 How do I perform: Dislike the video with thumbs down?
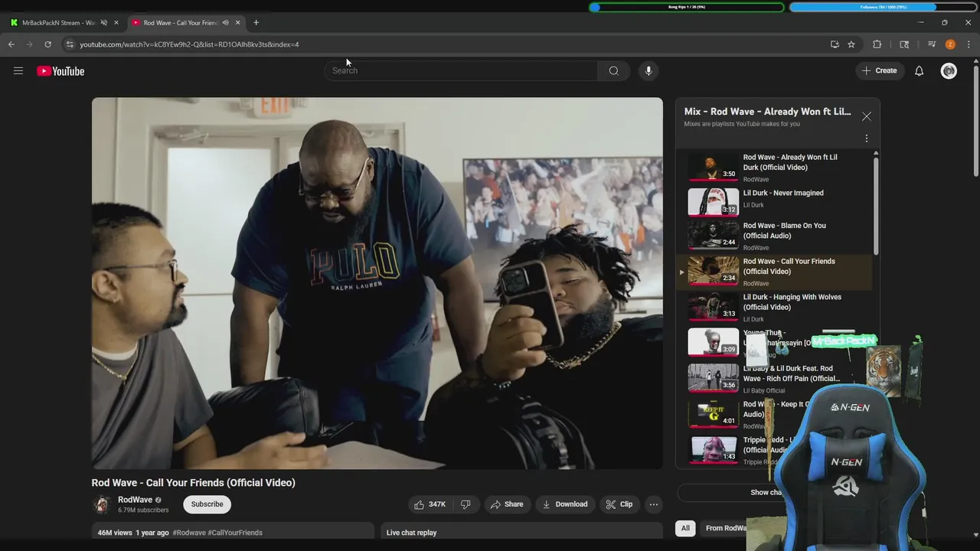465,504
